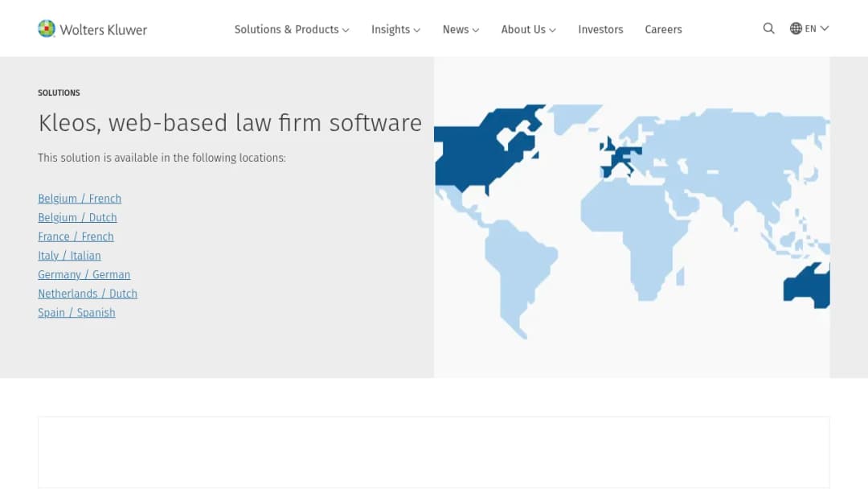Select the EN language label

[810, 29]
